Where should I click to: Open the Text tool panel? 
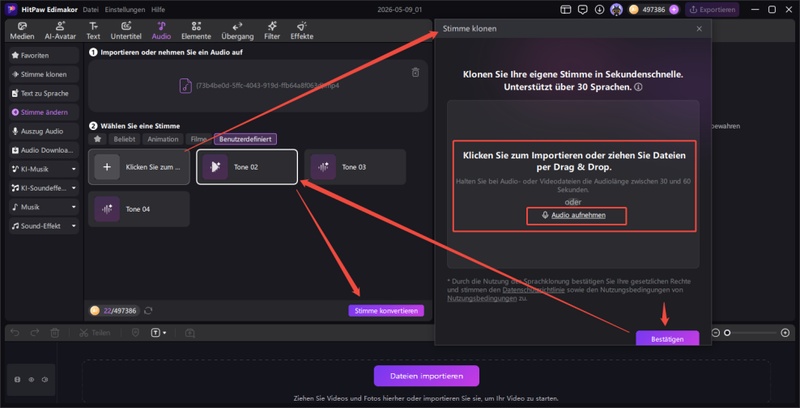point(93,31)
